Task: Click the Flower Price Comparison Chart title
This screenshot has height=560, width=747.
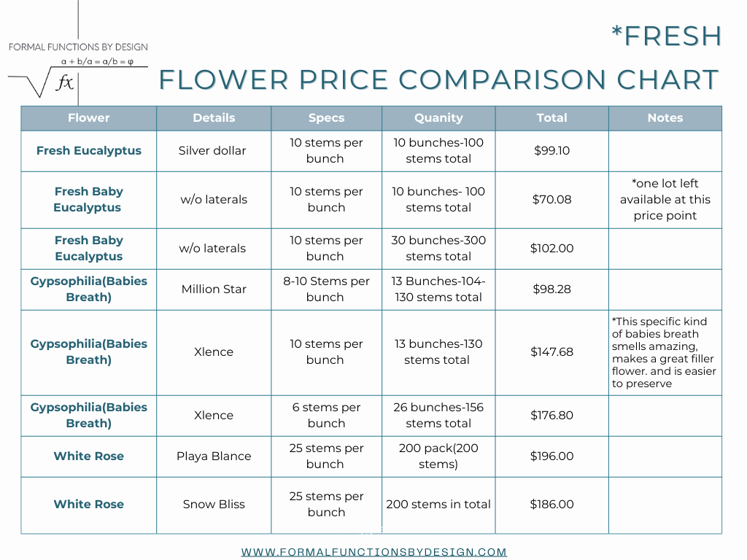Action: click(439, 79)
